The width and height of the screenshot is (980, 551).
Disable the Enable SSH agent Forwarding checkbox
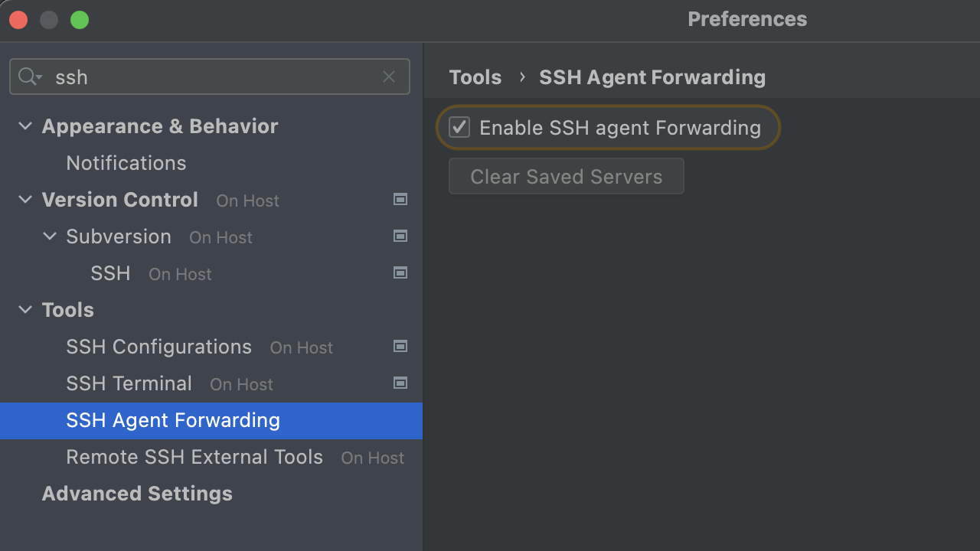point(459,127)
